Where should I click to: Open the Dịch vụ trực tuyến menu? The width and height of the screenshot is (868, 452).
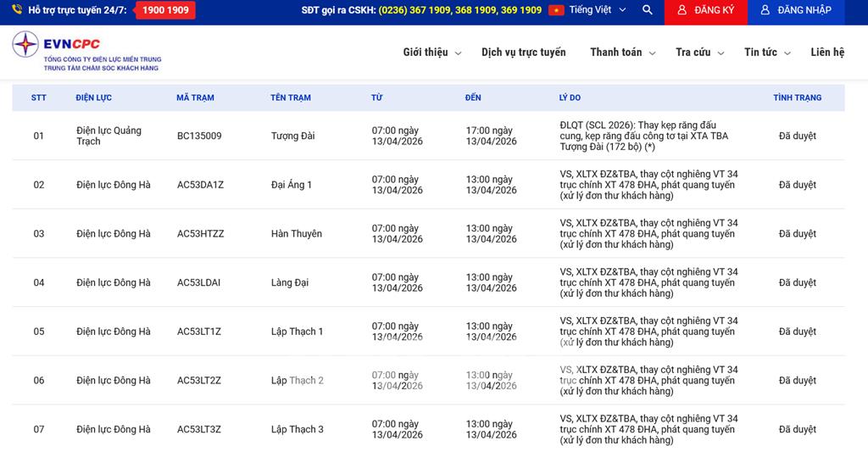tap(523, 53)
